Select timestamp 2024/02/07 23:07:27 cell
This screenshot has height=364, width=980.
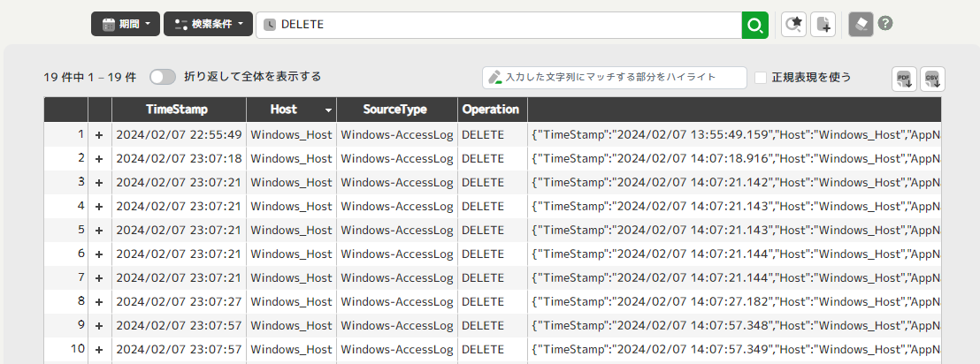179,301
